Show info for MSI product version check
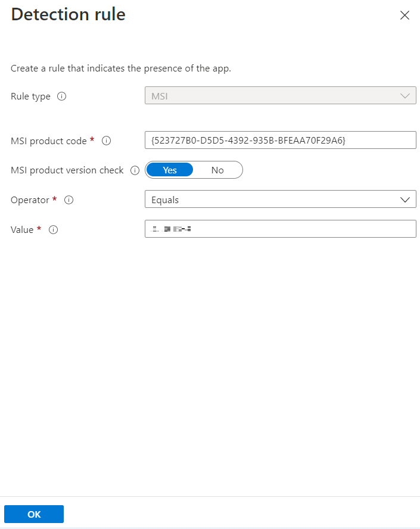Screen dimensions: 420x529 point(135,170)
